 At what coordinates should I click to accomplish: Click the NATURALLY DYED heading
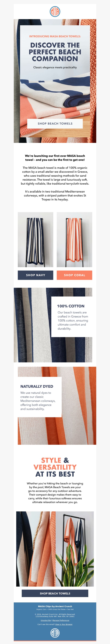coord(37,386)
